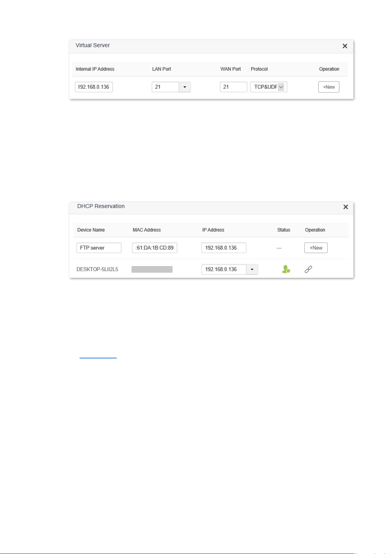This screenshot has height=554, width=392.
Task: Click the MAC Address field ending CD:89
Action: (155, 248)
